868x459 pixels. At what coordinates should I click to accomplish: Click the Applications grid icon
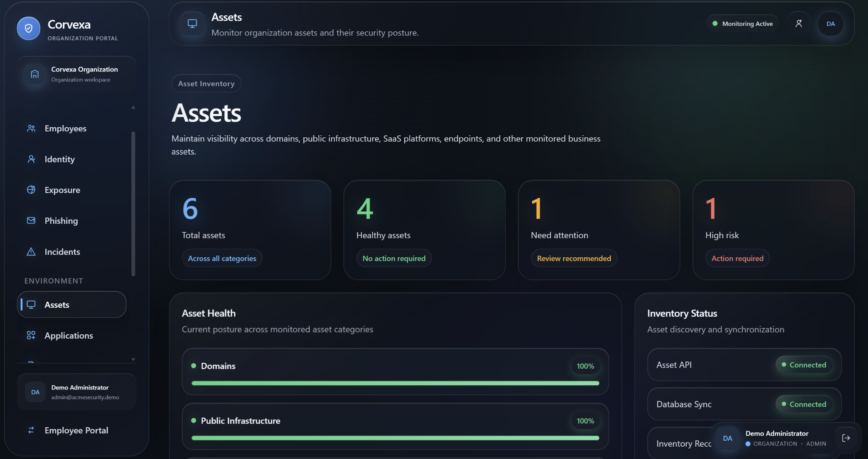31,335
